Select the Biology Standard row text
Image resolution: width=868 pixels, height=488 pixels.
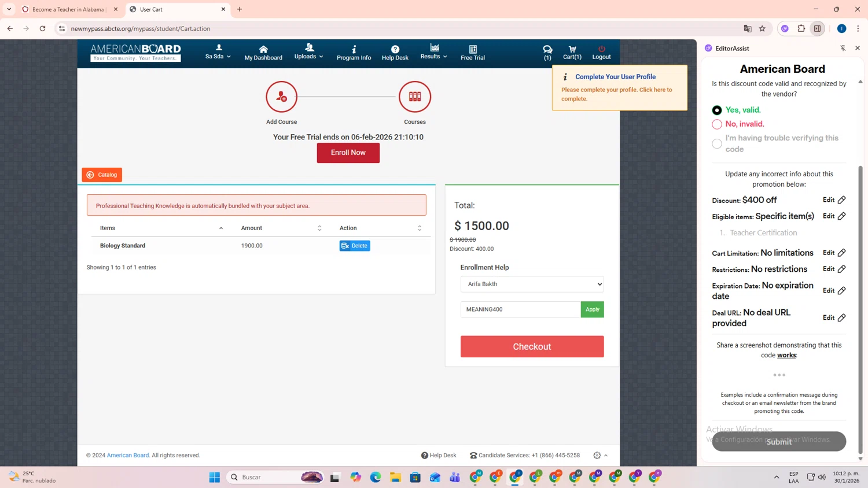coord(123,246)
